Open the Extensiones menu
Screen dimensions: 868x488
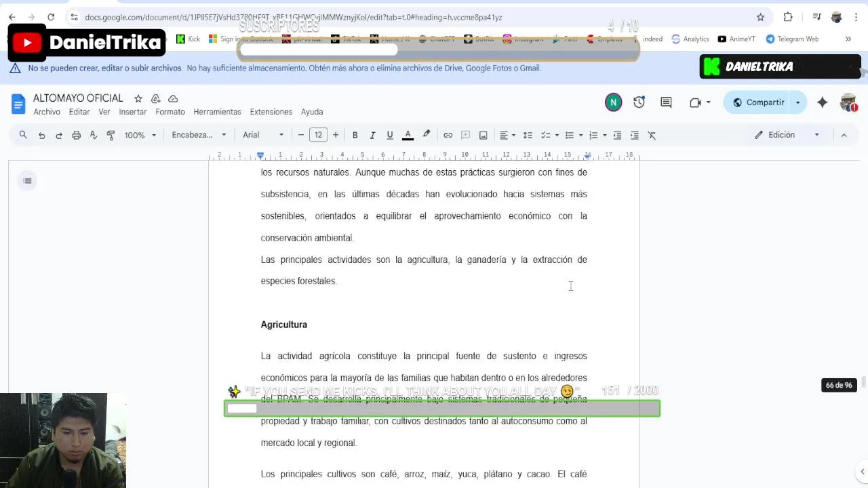[x=271, y=112]
